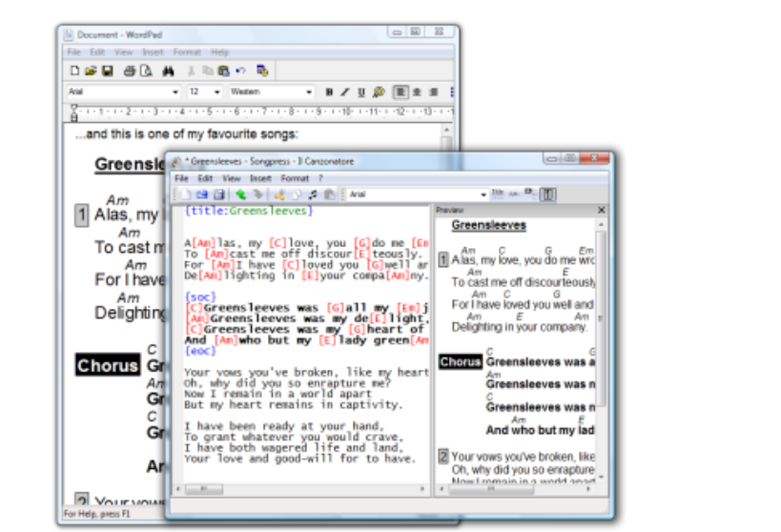
Task: Click Chorus label in WordPad document
Action: (108, 365)
